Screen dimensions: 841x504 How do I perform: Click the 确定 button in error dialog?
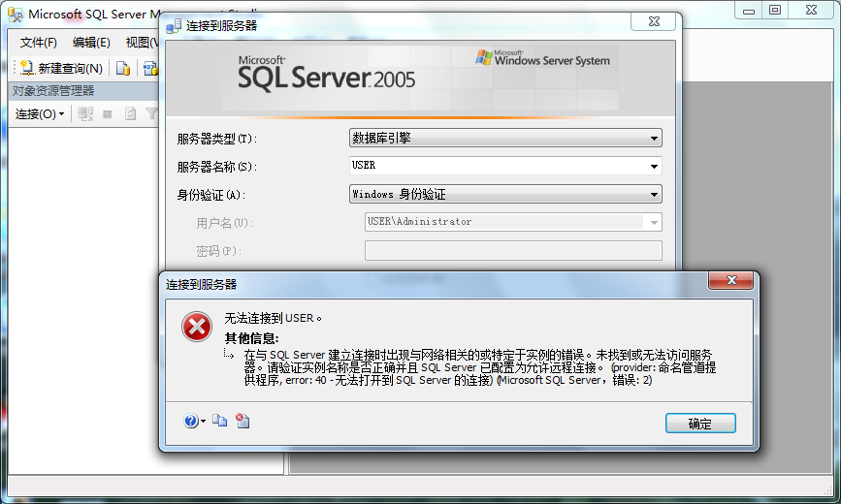tap(700, 424)
